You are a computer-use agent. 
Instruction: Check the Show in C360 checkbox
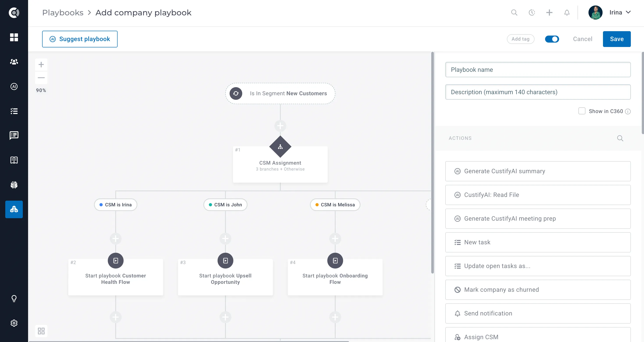click(x=582, y=111)
